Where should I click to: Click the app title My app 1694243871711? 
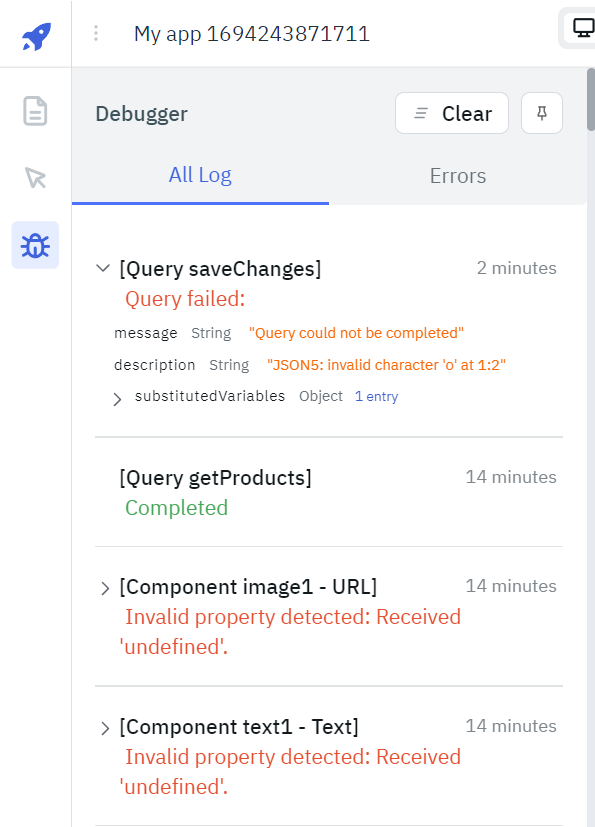pos(252,33)
